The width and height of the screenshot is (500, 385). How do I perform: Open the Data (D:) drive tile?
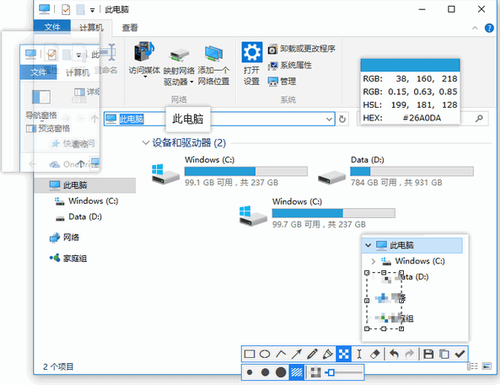(x=395, y=171)
